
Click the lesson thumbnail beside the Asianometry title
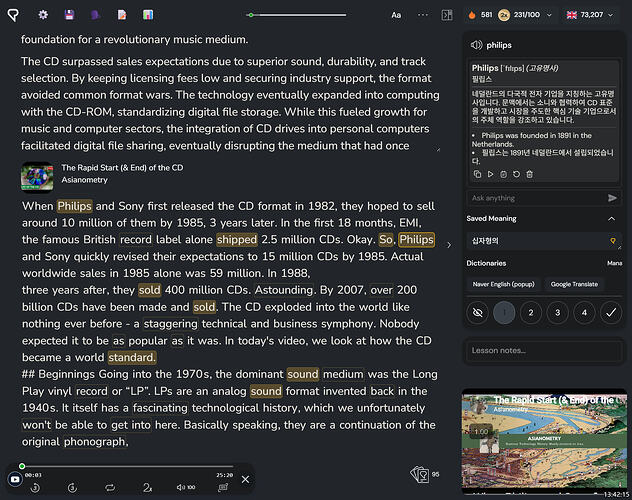[x=37, y=176]
